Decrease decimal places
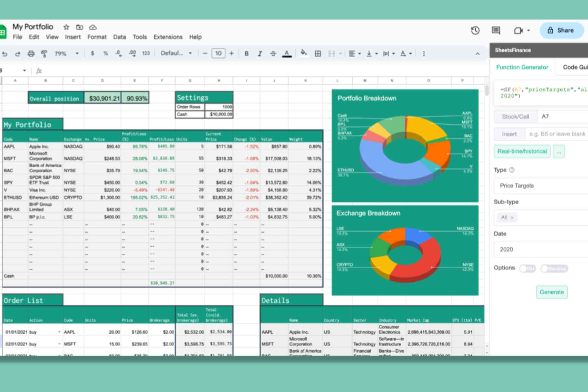Viewport: 588px width, 392px height. click(118, 53)
